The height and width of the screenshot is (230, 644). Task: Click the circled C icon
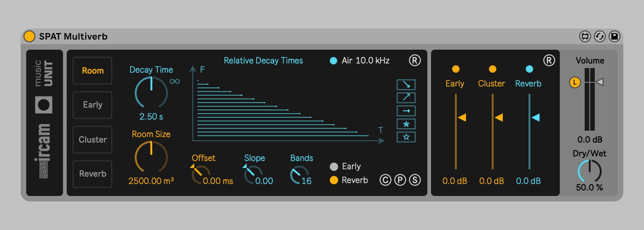click(x=385, y=180)
